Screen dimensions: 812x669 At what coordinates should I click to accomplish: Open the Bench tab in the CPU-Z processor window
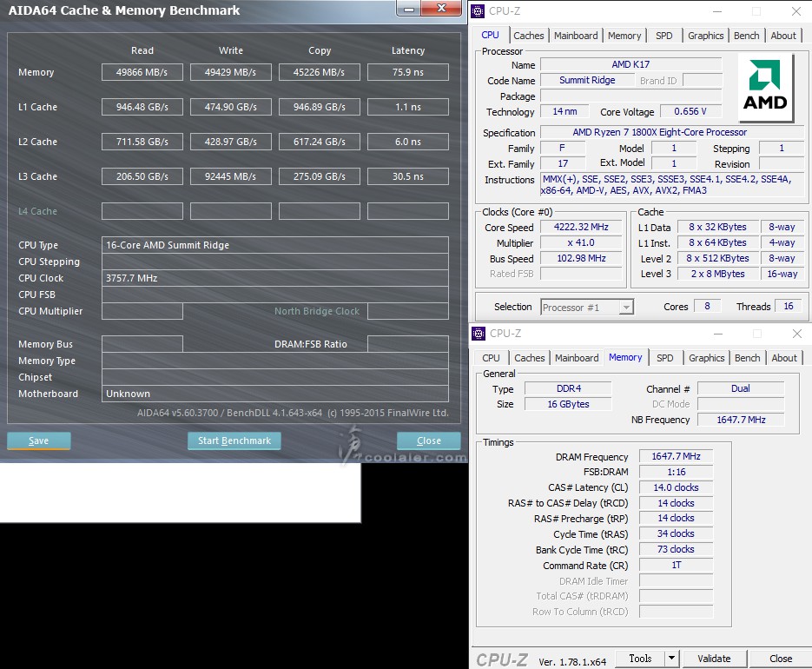[x=747, y=36]
